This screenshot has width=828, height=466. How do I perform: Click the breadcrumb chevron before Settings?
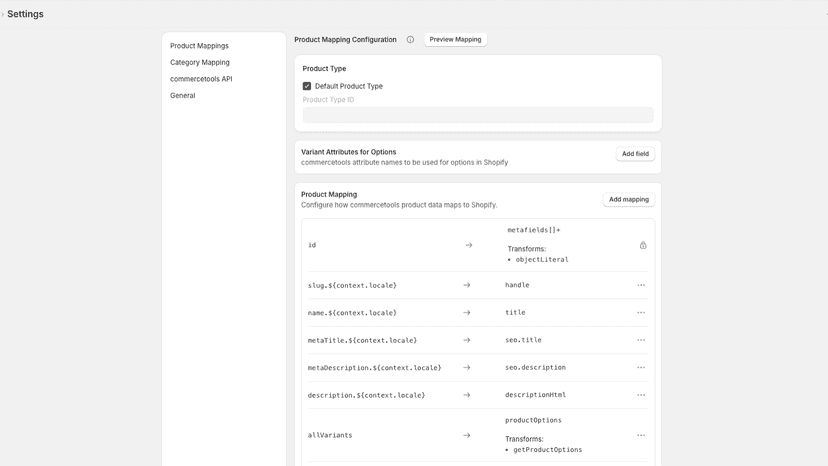2,14
